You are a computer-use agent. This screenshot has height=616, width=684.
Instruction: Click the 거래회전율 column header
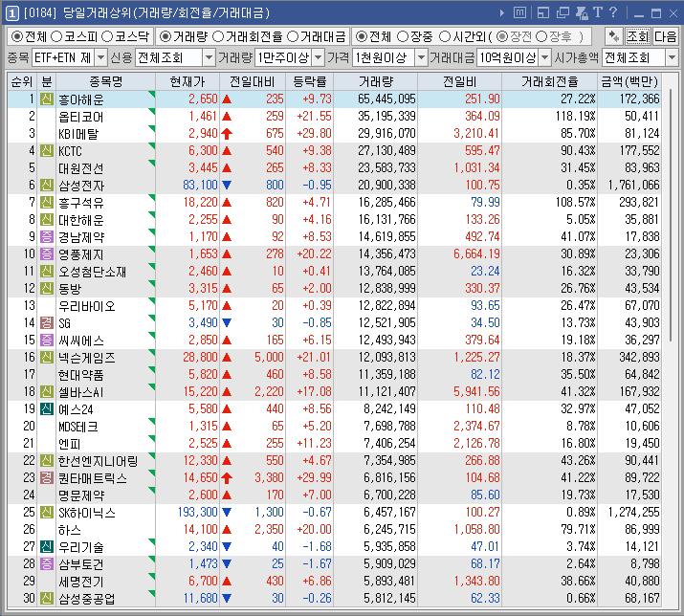pos(549,81)
